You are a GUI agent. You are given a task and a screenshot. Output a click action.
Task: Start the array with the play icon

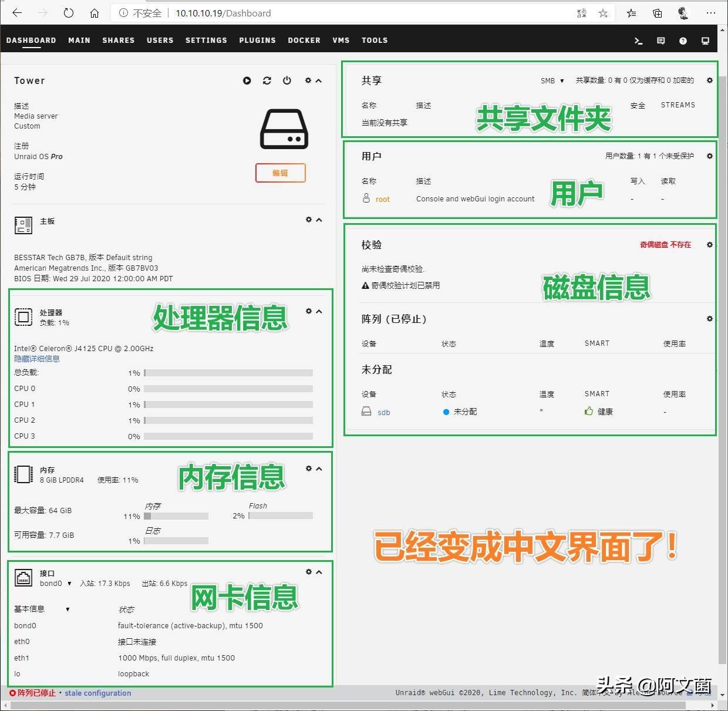point(247,80)
